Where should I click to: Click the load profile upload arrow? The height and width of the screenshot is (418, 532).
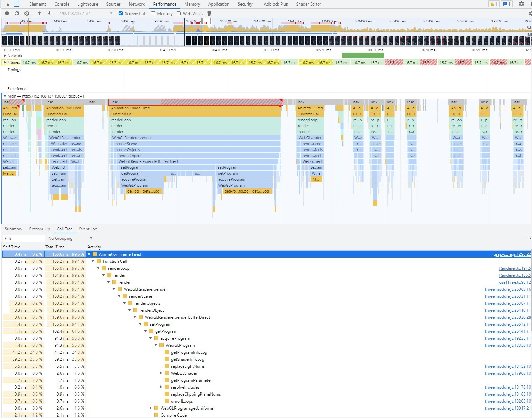(40, 13)
